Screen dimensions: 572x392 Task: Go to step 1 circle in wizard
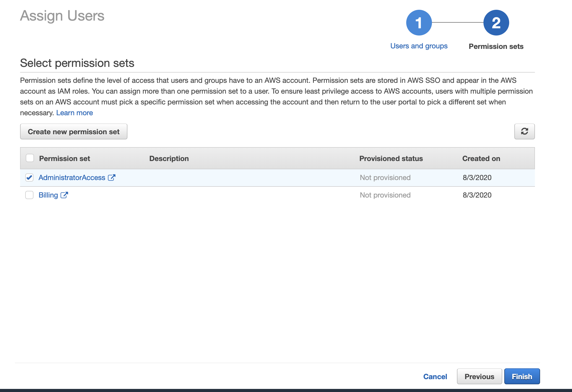419,23
